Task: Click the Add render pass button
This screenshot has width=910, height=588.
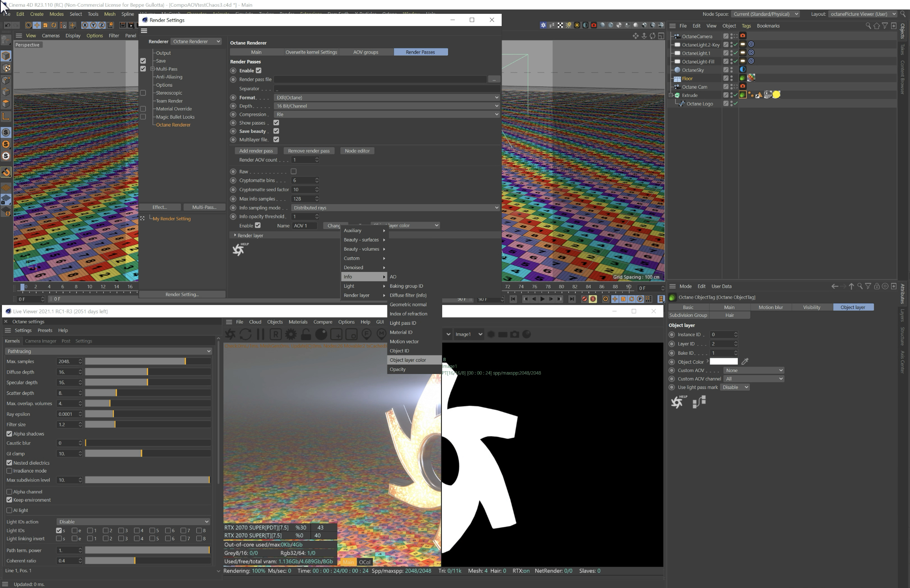Action: point(256,151)
